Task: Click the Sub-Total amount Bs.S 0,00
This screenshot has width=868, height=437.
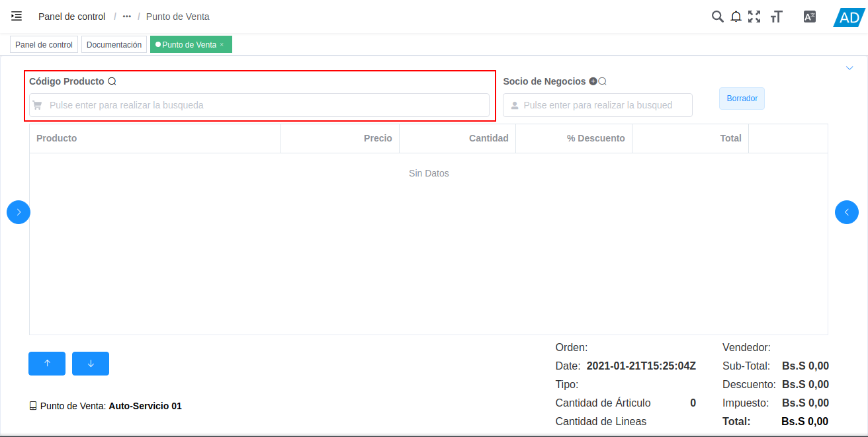Action: click(x=805, y=366)
